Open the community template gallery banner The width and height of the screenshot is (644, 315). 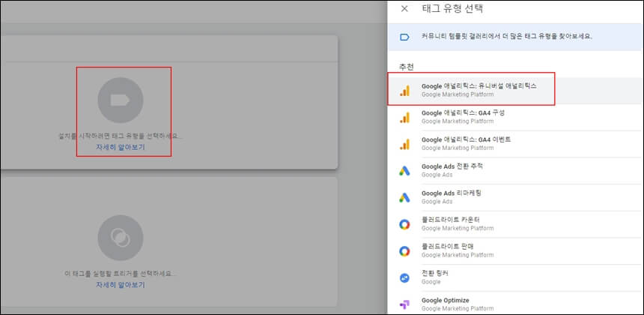[x=516, y=37]
